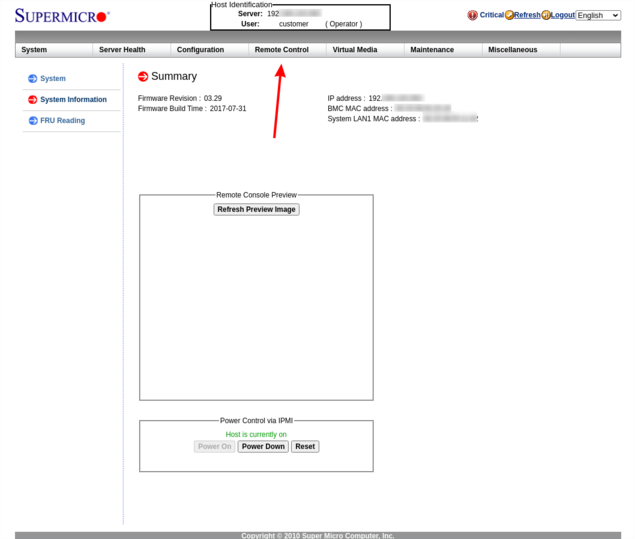Select FRU Reading in the sidebar
This screenshot has height=539, width=635.
coord(62,121)
